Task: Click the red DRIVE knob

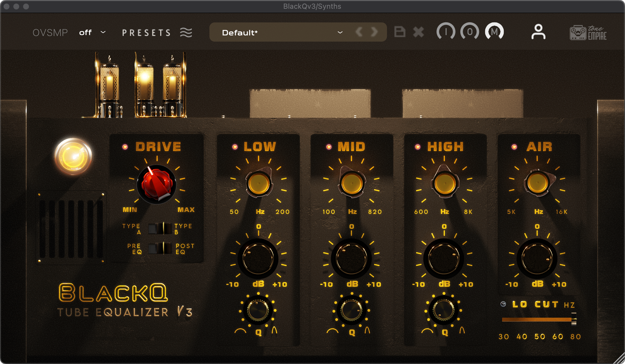Action: click(x=157, y=184)
